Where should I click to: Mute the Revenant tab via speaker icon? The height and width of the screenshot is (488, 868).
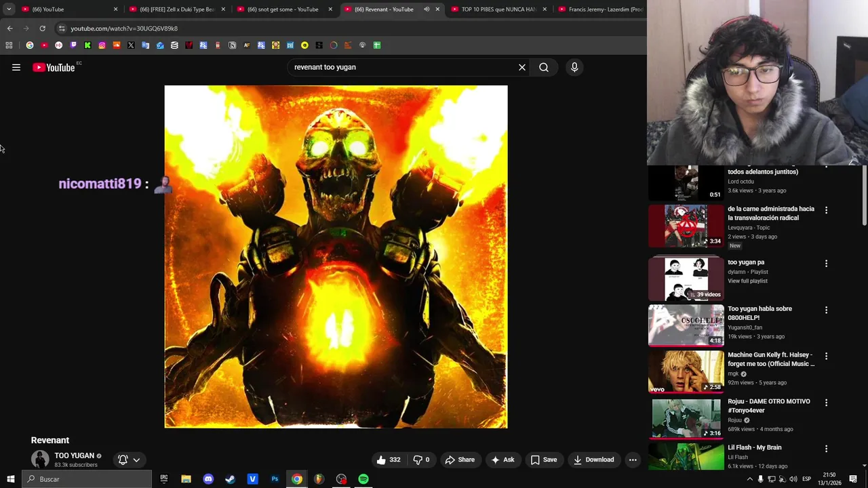coord(427,9)
